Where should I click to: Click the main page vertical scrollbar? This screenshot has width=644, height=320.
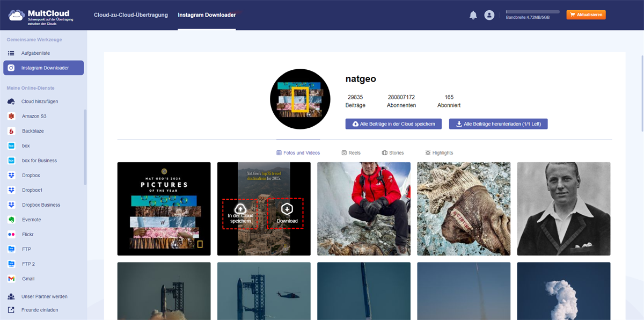point(642,92)
